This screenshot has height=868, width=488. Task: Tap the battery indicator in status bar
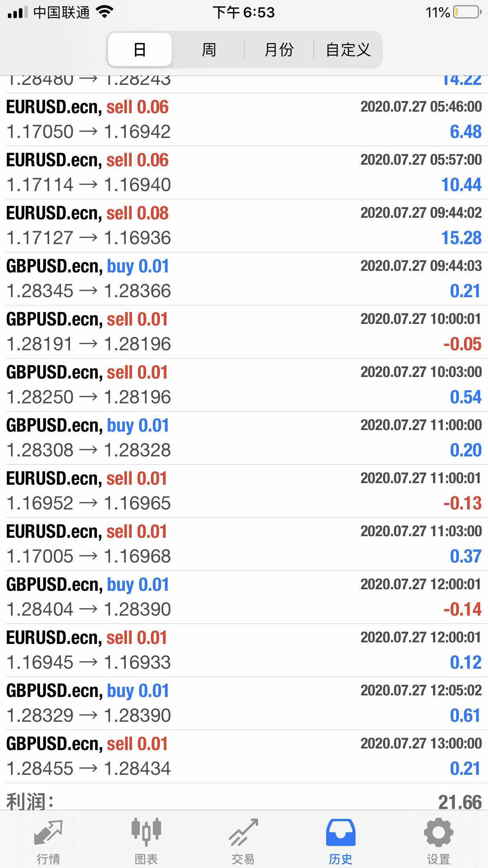pos(467,13)
